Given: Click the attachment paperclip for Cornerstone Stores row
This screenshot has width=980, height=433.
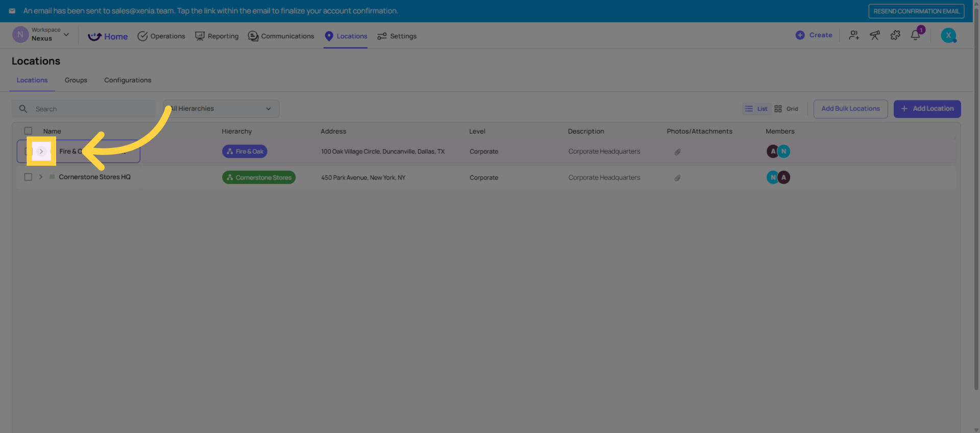Looking at the screenshot, I should 677,178.
